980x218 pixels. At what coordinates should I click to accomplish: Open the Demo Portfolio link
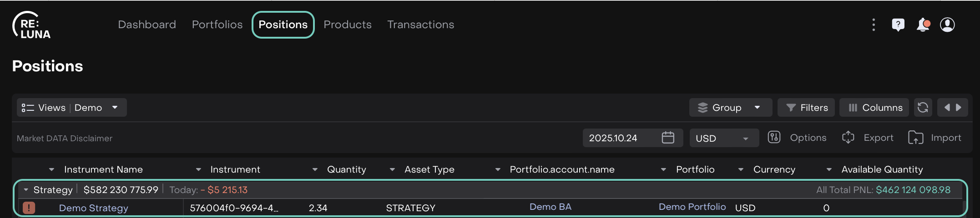point(692,207)
